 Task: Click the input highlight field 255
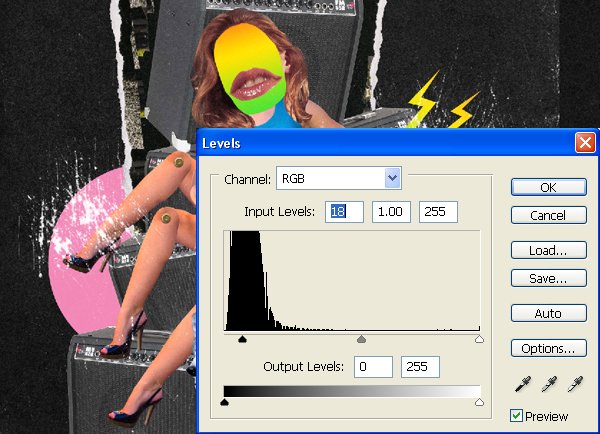click(x=438, y=212)
